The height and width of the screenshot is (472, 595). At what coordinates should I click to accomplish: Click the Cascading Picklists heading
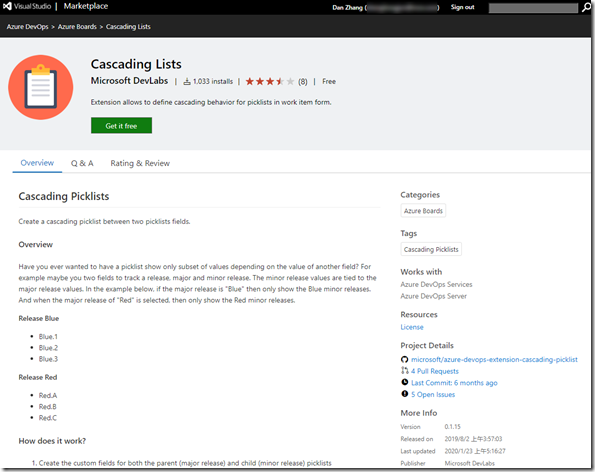point(64,196)
